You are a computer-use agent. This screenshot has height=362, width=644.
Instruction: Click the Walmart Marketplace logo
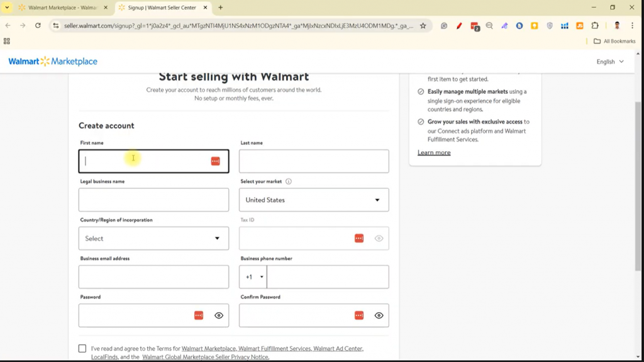point(53,62)
